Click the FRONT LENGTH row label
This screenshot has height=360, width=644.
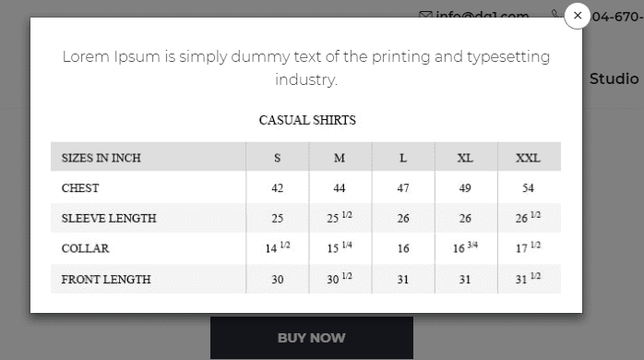[x=106, y=280]
